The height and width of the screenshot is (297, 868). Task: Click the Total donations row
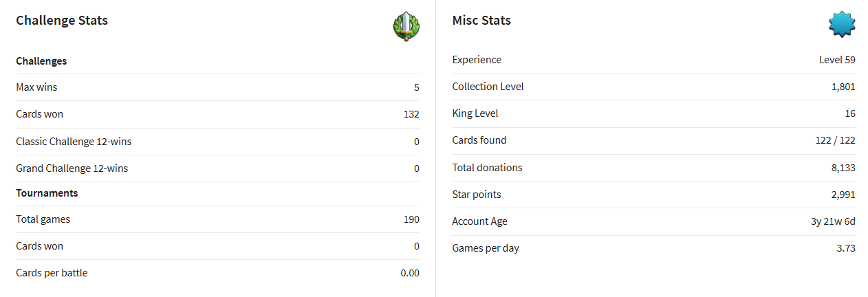pos(653,168)
